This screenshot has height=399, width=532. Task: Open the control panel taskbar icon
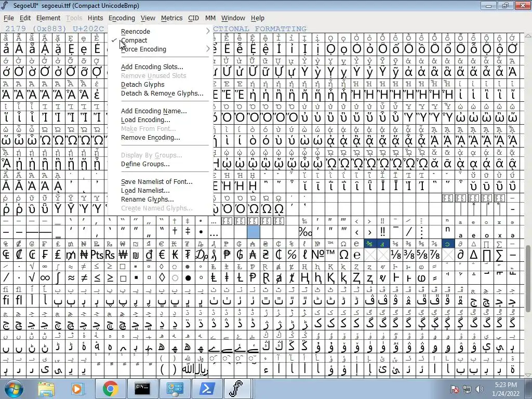coord(175,389)
